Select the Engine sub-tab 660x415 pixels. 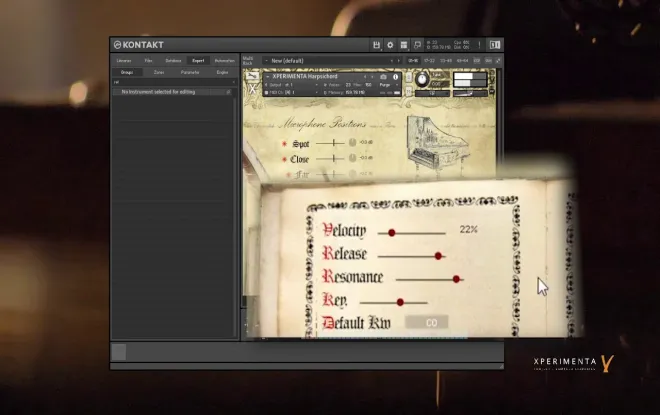pyautogui.click(x=222, y=72)
